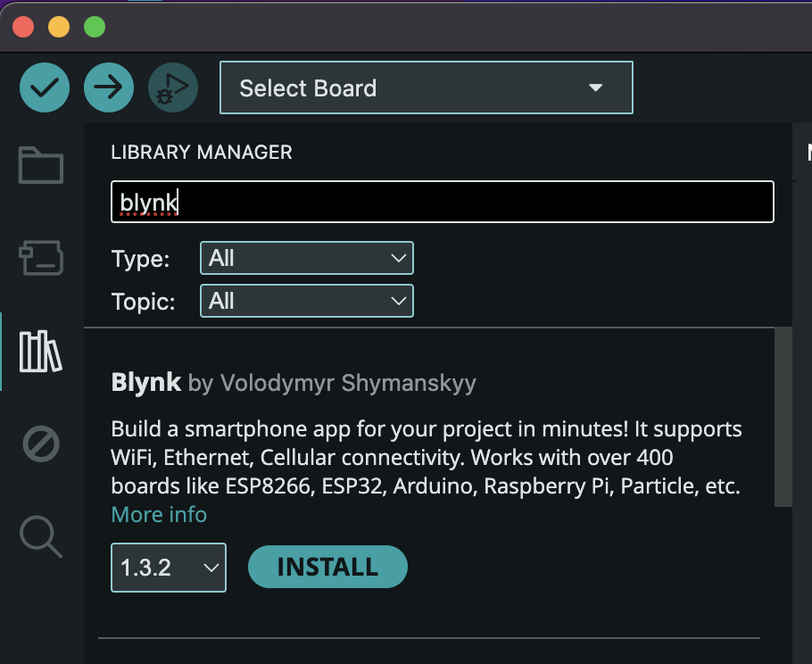The height and width of the screenshot is (664, 812).
Task: Toggle the Library Manager books icon
Action: (x=41, y=352)
